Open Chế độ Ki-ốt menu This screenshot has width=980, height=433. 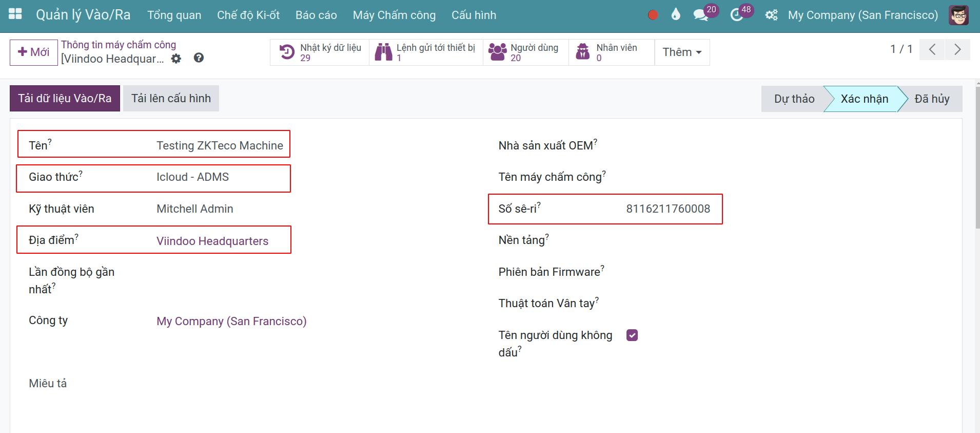tap(248, 15)
